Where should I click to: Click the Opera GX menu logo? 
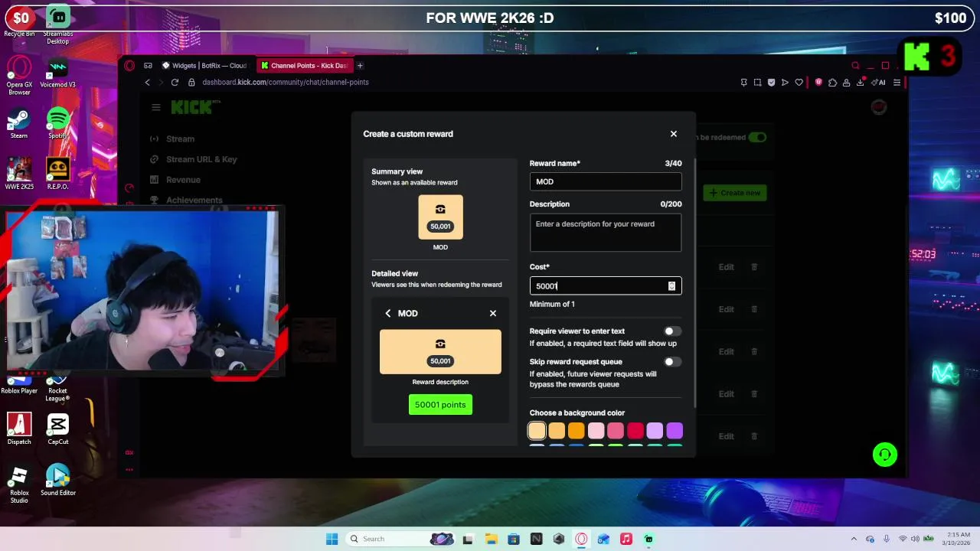click(x=129, y=66)
